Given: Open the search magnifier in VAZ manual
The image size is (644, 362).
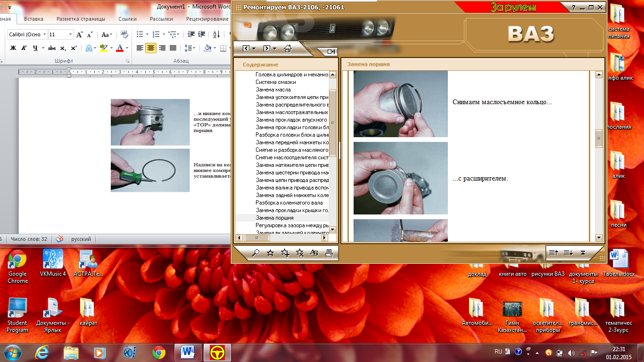Looking at the screenshot, I should 256,253.
